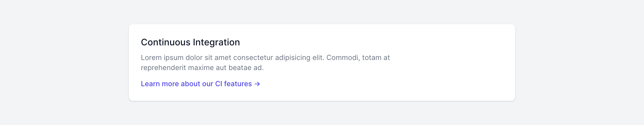Click the gray page background left of card
This screenshot has width=644, height=125.
point(63,62)
